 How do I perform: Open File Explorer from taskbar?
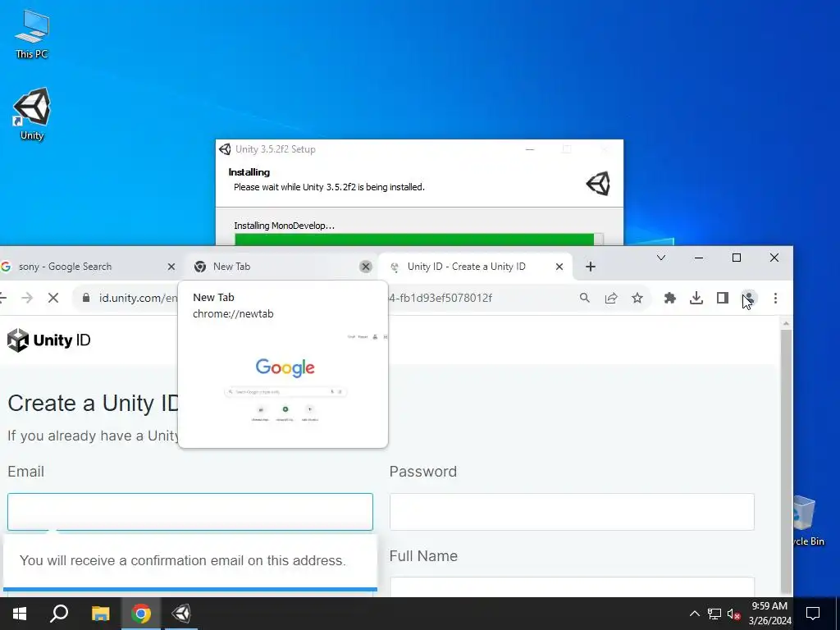point(100,614)
